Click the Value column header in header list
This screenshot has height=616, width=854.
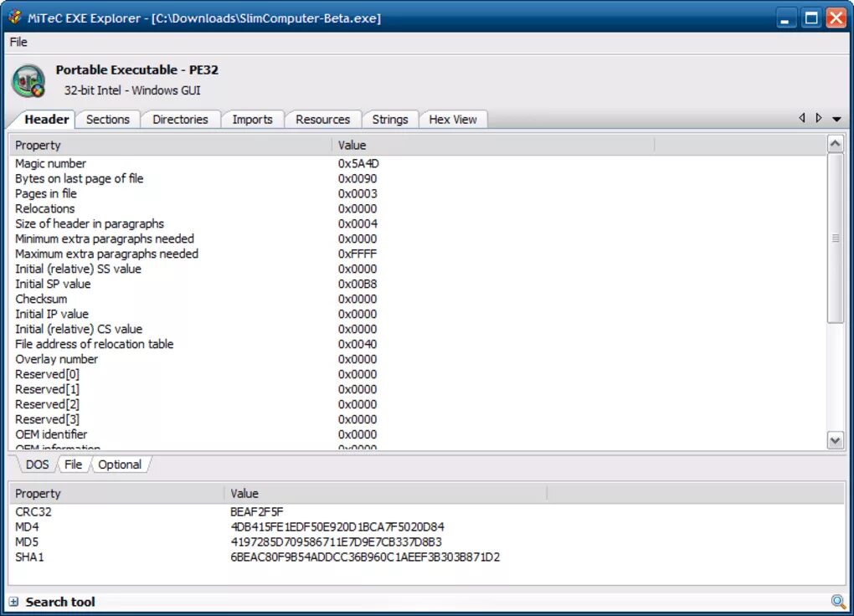493,146
